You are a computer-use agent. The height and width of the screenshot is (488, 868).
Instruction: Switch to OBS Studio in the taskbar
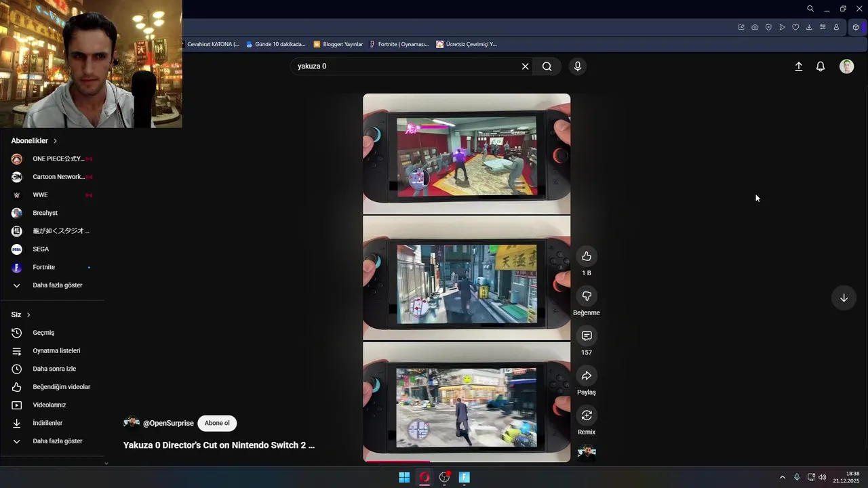[445, 477]
